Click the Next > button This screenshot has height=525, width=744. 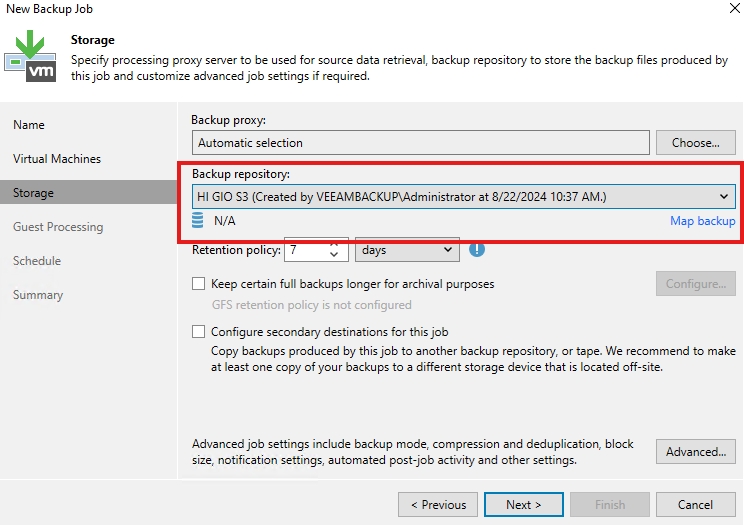pyautogui.click(x=523, y=505)
